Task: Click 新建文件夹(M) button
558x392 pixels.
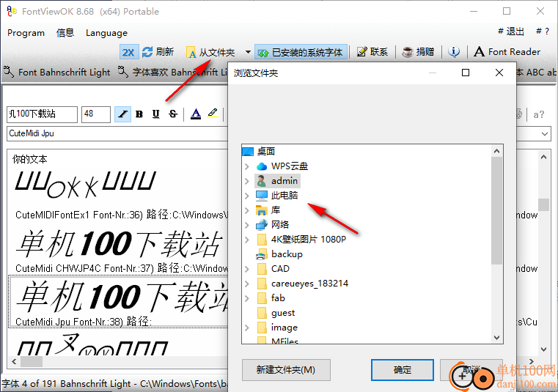Action: point(286,370)
